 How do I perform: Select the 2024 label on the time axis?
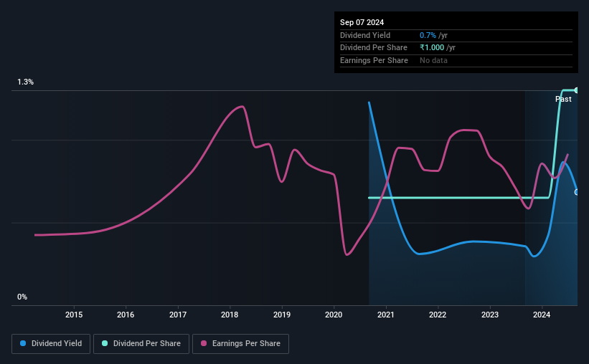tap(542, 315)
